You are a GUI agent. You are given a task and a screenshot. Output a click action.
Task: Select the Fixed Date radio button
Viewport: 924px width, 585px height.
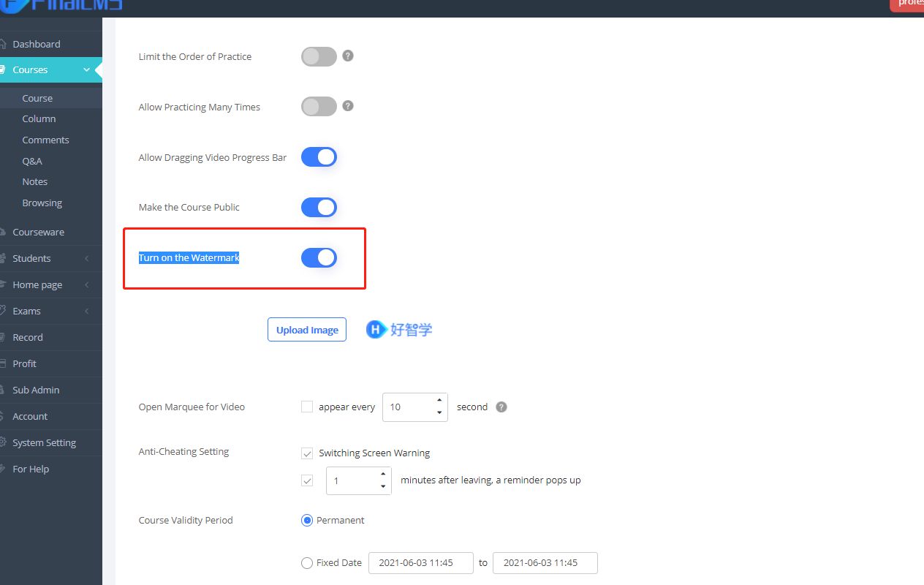coord(307,562)
